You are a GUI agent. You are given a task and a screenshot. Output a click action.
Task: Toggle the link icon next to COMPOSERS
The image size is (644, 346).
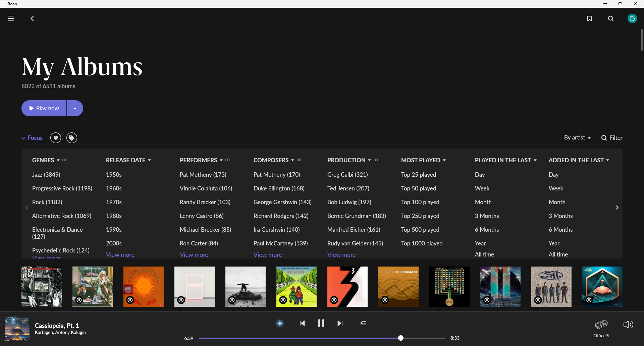[x=299, y=160]
